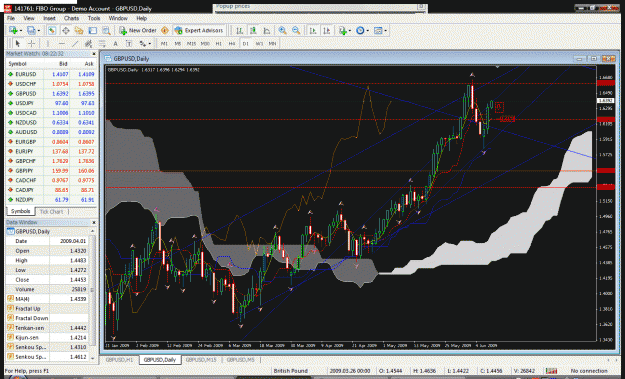625x379 pixels.
Task: Switch to the GBPUSD,M5 chart tab
Action: coord(240,360)
